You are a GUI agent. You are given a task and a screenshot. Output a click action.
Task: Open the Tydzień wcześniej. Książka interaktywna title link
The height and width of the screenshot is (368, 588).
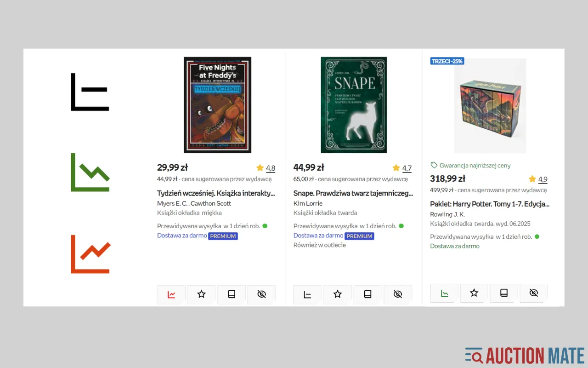(x=216, y=194)
